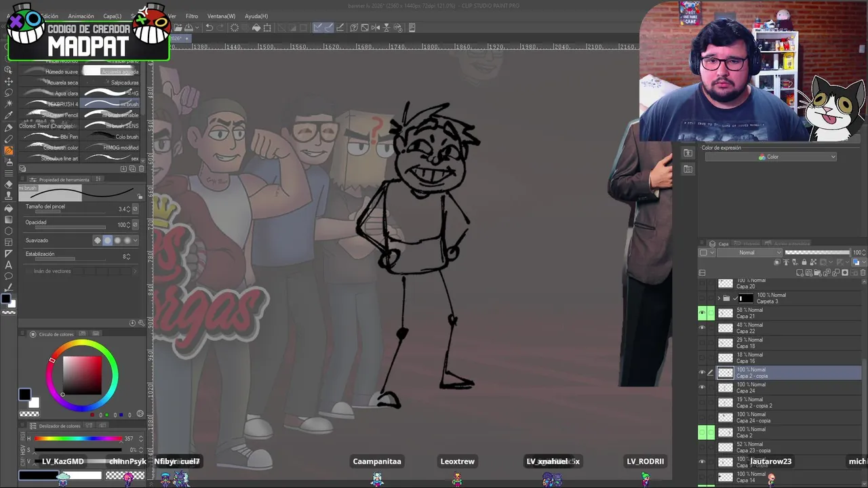Select the Pencil tool
The width and height of the screenshot is (868, 488).
(x=8, y=139)
